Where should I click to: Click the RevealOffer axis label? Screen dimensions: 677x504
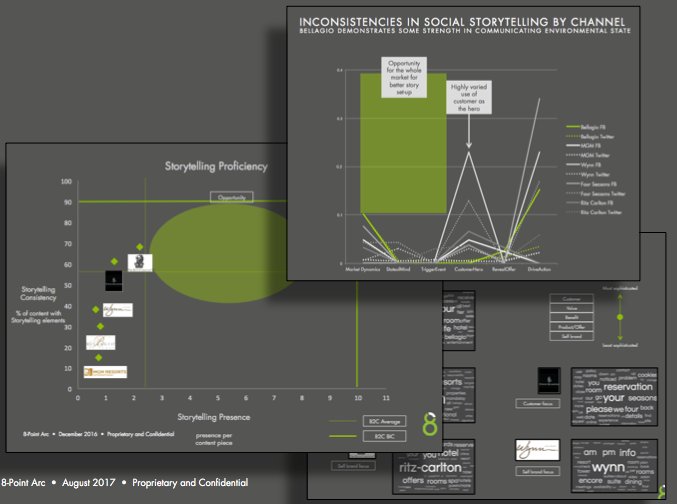click(504, 269)
